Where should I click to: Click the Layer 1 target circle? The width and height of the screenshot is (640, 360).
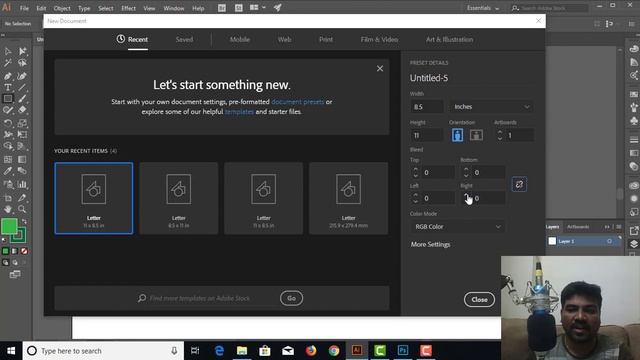coord(609,241)
